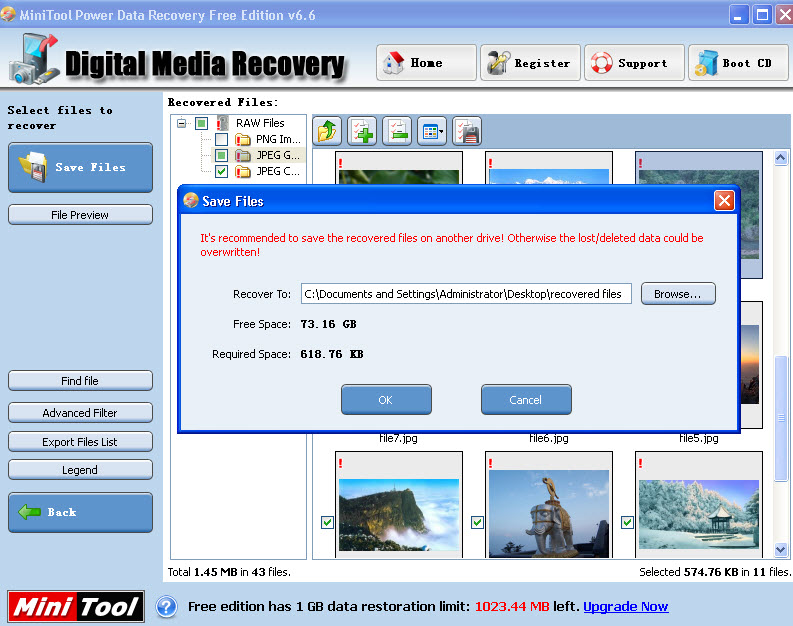The image size is (793, 626).
Task: Click the RAW Files drive icon
Action: point(223,123)
